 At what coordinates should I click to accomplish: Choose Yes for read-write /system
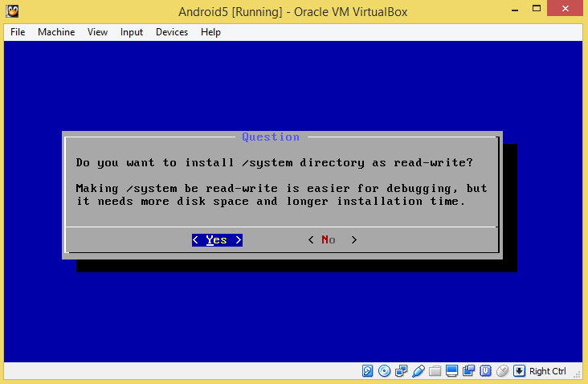(217, 240)
